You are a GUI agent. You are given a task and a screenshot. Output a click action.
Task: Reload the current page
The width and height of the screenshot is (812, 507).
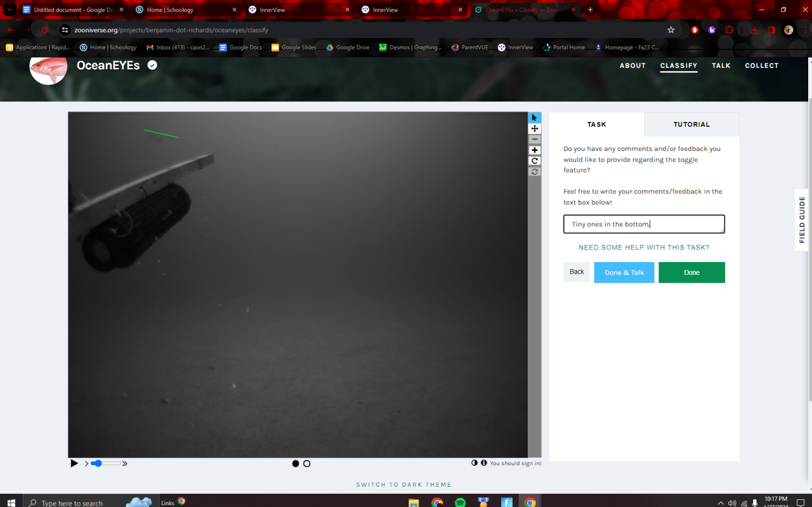coord(44,30)
